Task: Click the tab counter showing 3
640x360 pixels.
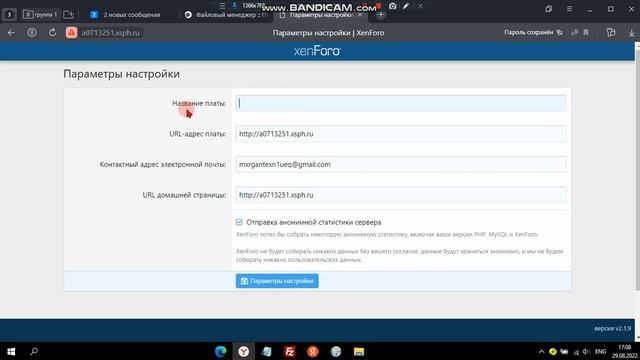Action: (x=9, y=15)
